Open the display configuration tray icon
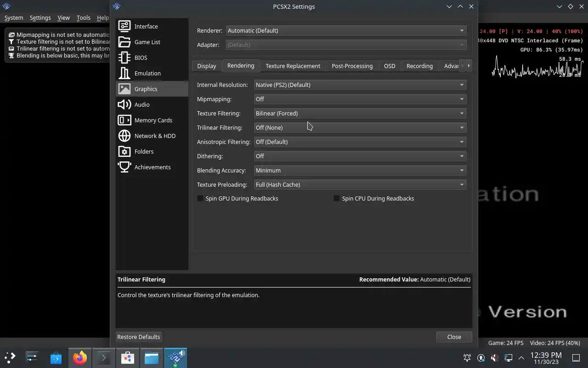The width and height of the screenshot is (588, 368). coord(509,357)
